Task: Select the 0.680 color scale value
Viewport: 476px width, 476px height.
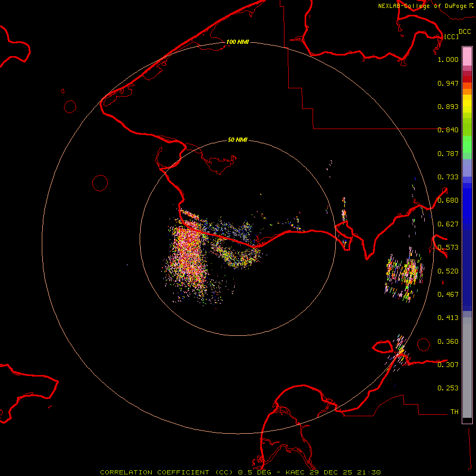Action: (x=448, y=200)
